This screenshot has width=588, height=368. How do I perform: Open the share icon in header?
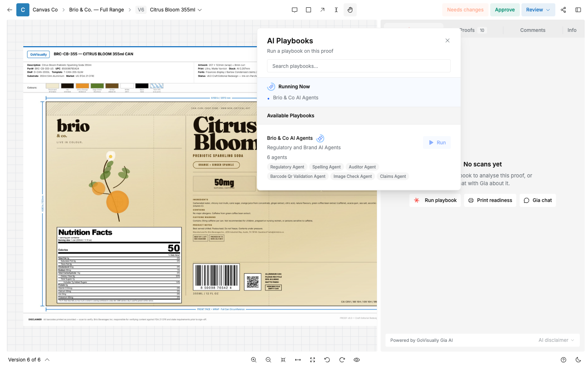pos(563,10)
